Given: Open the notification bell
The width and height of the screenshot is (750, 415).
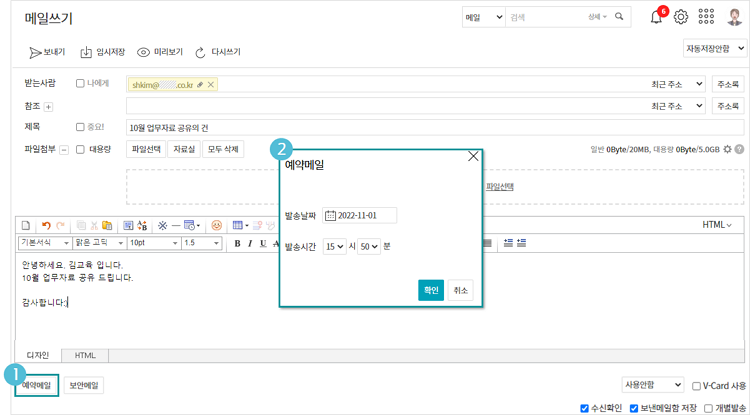Looking at the screenshot, I should [x=656, y=17].
